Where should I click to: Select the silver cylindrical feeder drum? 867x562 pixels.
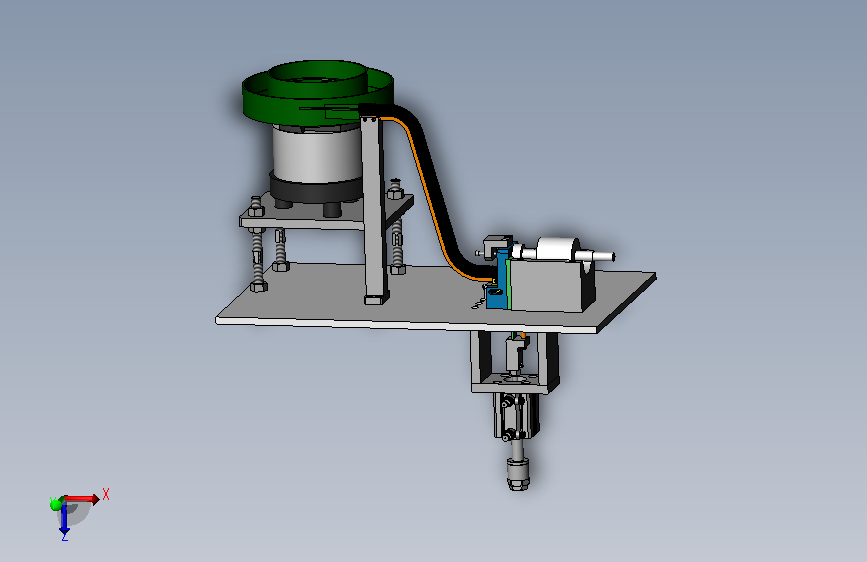pos(316,154)
